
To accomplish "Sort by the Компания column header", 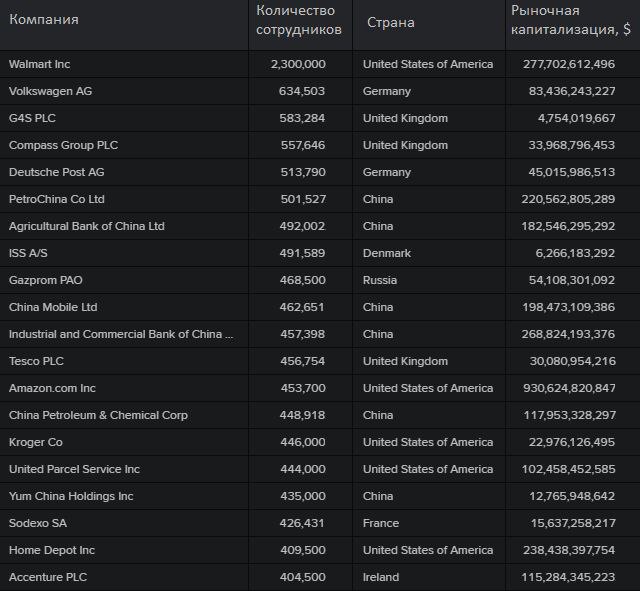I will coord(44,20).
